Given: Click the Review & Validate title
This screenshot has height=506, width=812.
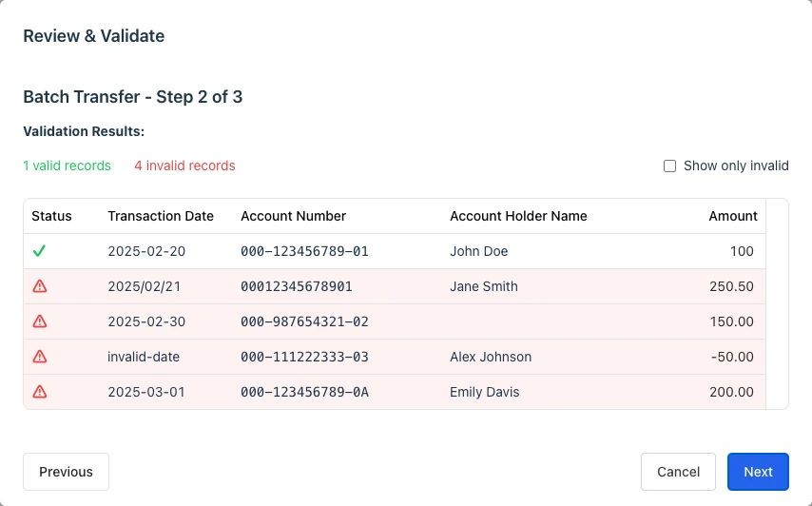Looking at the screenshot, I should (x=94, y=36).
